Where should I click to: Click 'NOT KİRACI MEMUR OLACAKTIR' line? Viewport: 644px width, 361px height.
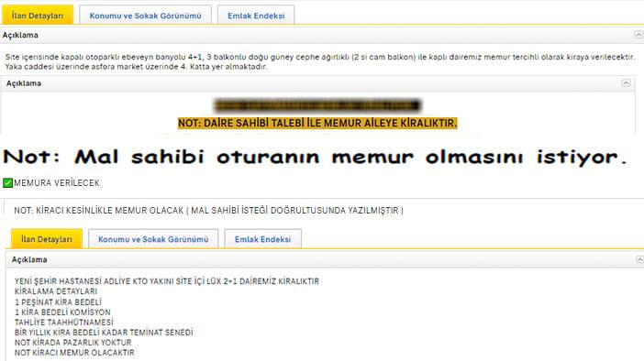point(74,353)
